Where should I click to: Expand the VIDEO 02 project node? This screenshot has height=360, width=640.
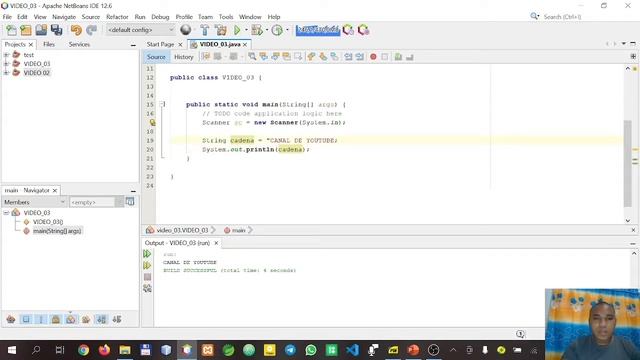pos(6,73)
